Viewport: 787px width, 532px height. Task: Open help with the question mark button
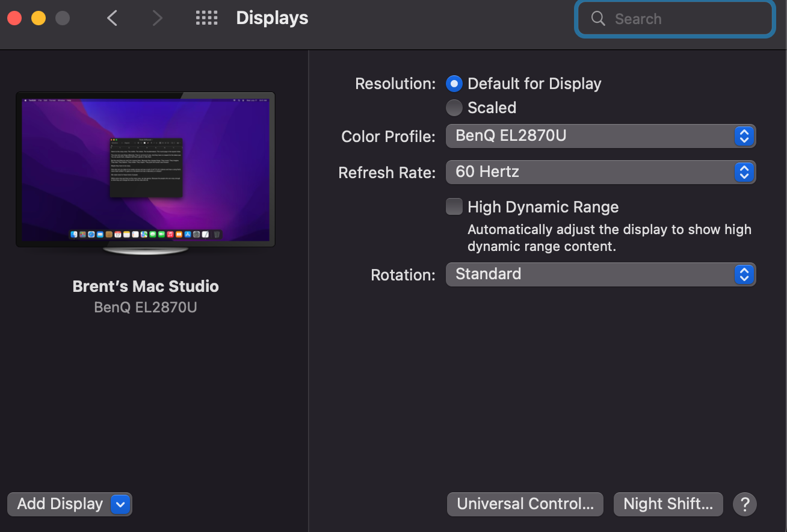pos(745,504)
